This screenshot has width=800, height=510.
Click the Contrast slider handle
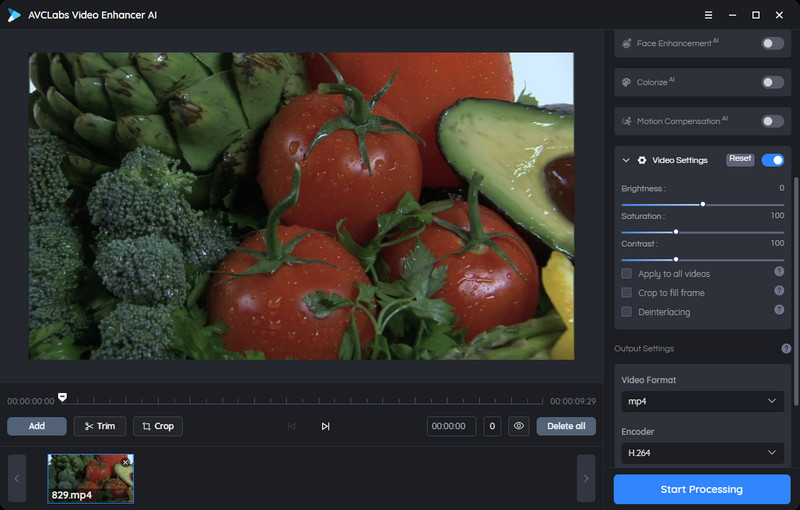click(676, 260)
